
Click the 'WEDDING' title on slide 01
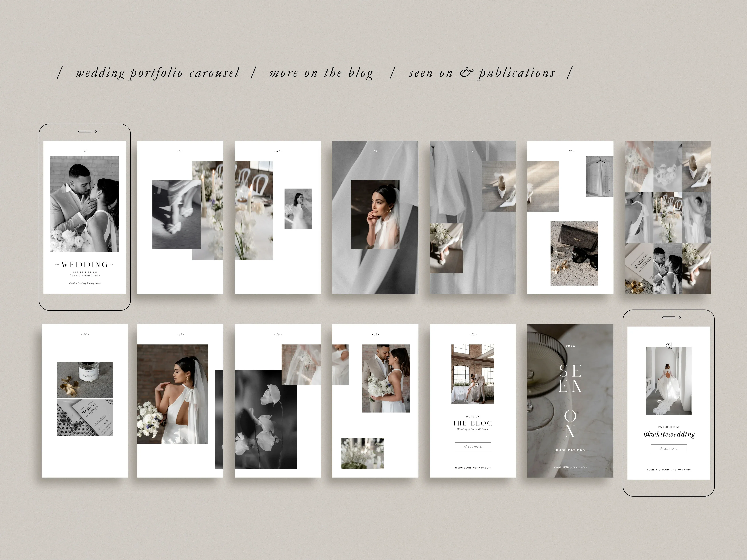coord(84,265)
